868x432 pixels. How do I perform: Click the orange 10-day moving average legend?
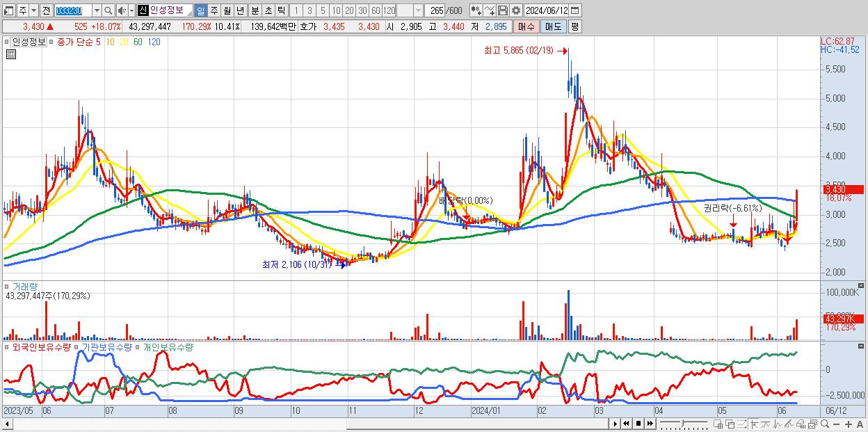coord(111,42)
